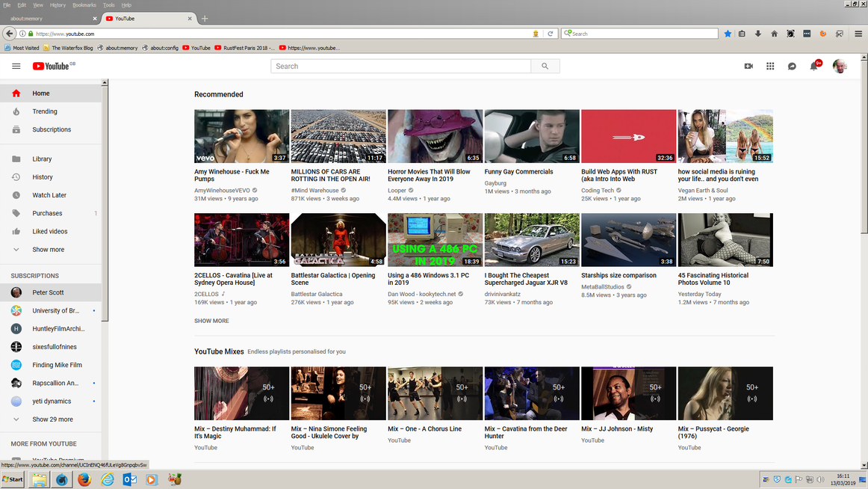868x489 pixels.
Task: Click the YouTube search input
Action: (x=401, y=66)
